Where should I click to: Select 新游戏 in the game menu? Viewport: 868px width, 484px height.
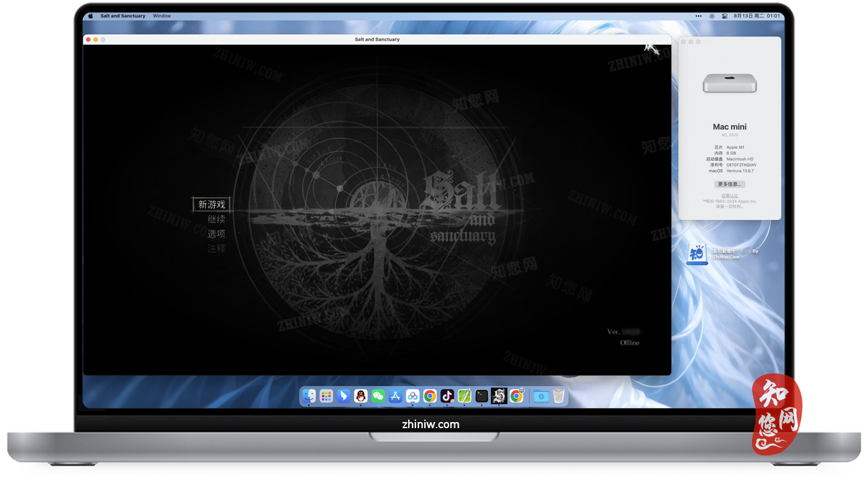[x=211, y=205]
